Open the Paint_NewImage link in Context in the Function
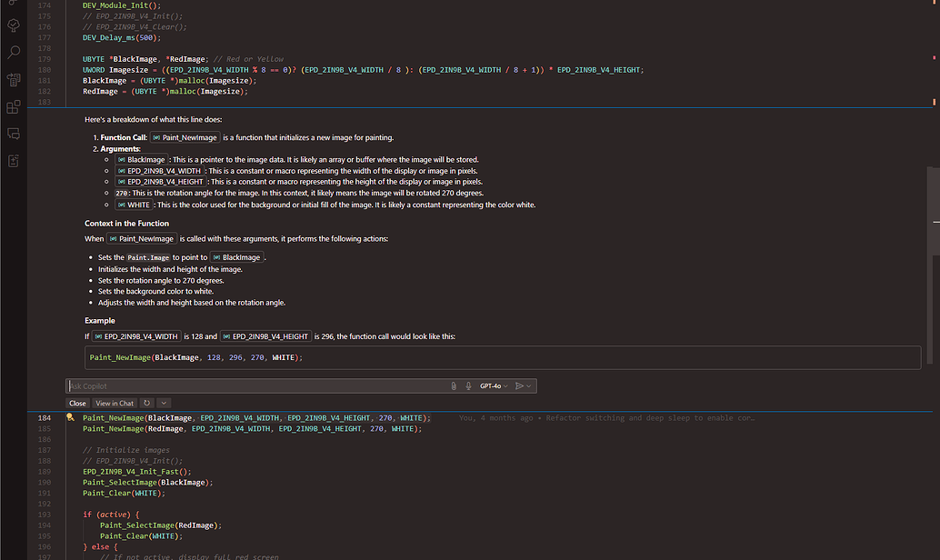The width and height of the screenshot is (940, 560). pyautogui.click(x=142, y=238)
